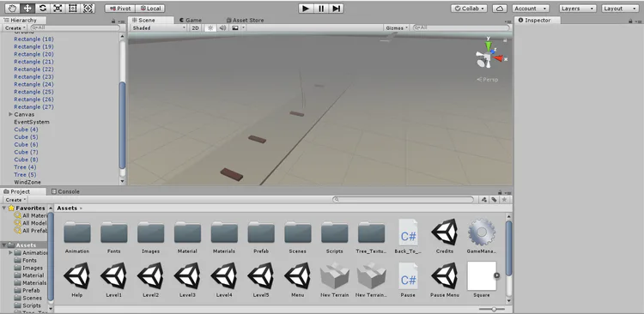Open the Layers dropdown
This screenshot has width=644, height=314.
click(x=578, y=9)
